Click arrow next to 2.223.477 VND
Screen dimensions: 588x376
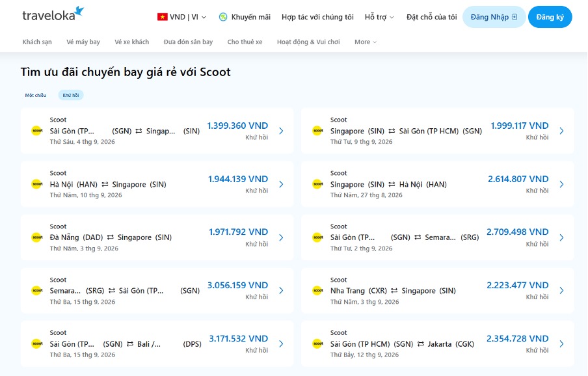[562, 291]
